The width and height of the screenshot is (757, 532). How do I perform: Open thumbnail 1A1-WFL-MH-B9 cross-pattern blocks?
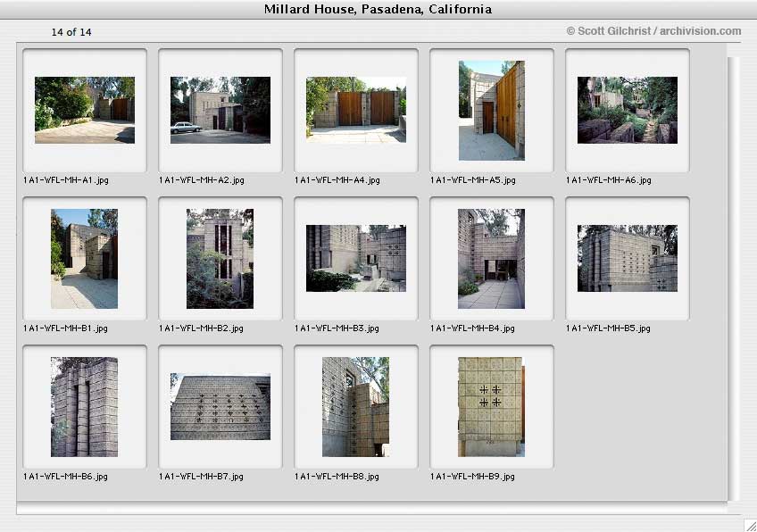(492, 407)
